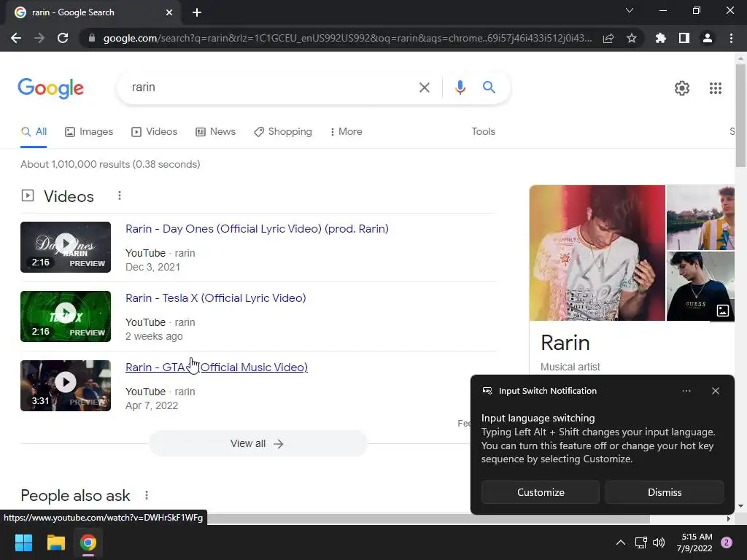Open the Chrome profile menu
The width and height of the screenshot is (747, 560).
pos(708,38)
